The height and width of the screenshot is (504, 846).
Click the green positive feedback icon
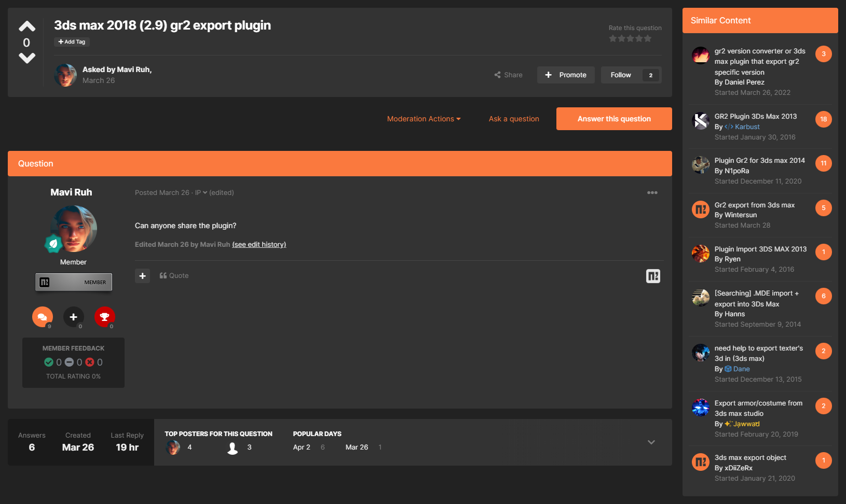click(49, 362)
